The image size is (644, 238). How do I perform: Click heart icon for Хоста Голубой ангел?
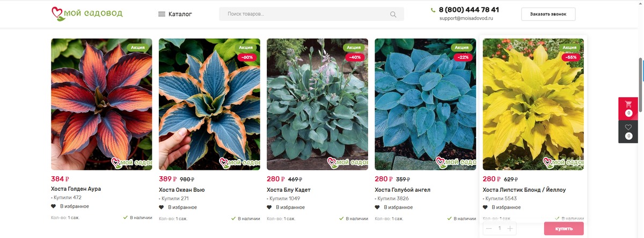point(377,207)
